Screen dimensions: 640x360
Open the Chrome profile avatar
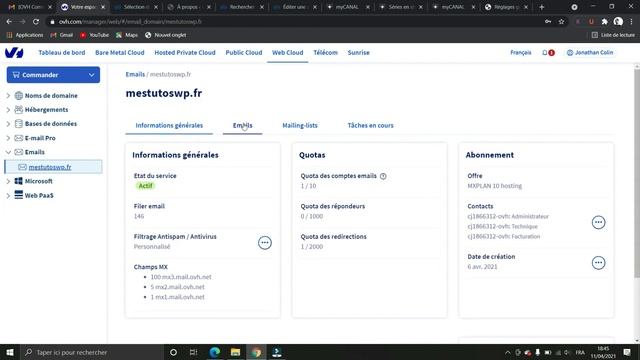click(618, 22)
